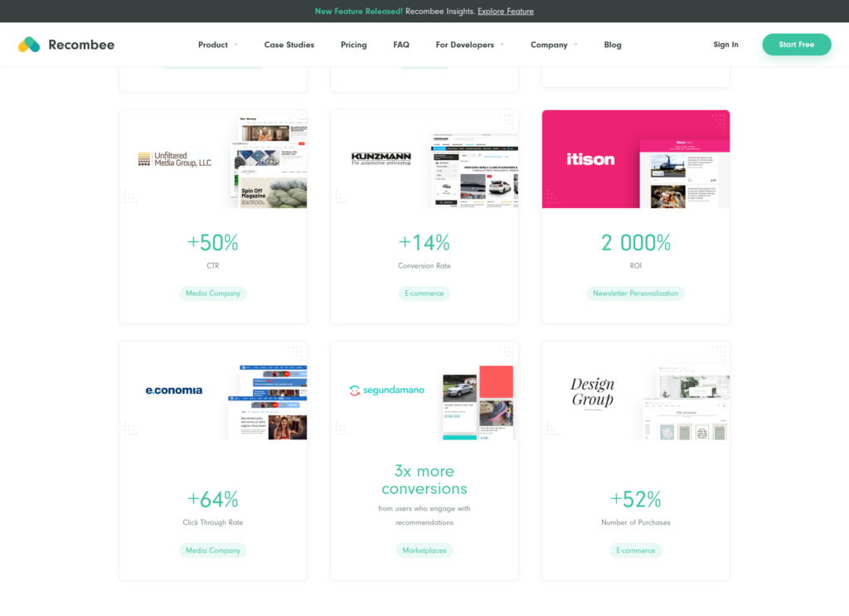Click the New Feature Released! banner text
Image resolution: width=849 pixels, height=616 pixels.
pyautogui.click(x=359, y=12)
